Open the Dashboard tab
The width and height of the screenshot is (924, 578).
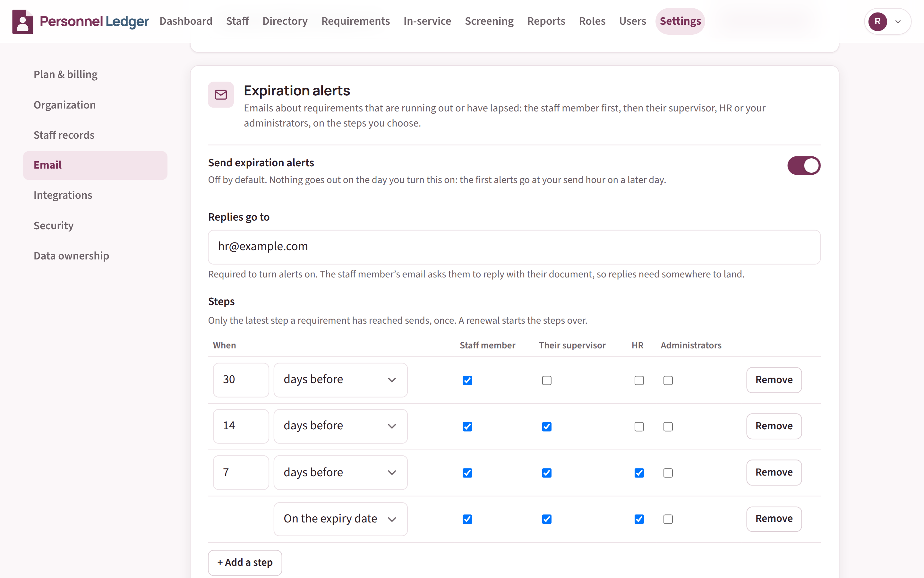coord(185,21)
